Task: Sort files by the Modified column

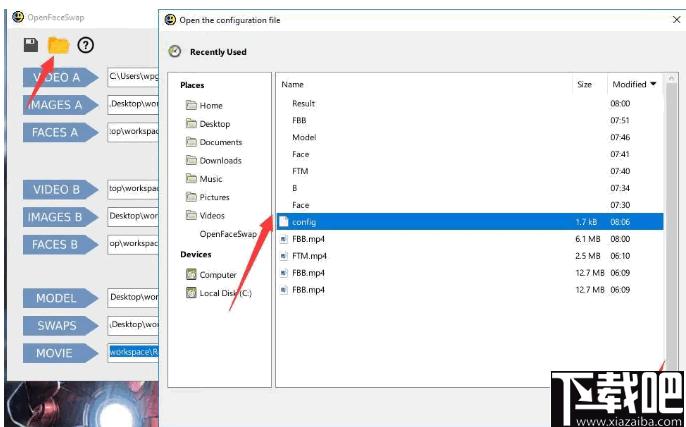Action: [x=634, y=84]
